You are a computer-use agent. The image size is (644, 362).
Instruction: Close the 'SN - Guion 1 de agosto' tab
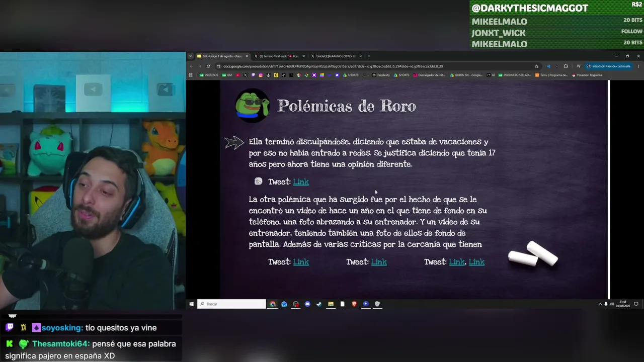[x=247, y=56]
